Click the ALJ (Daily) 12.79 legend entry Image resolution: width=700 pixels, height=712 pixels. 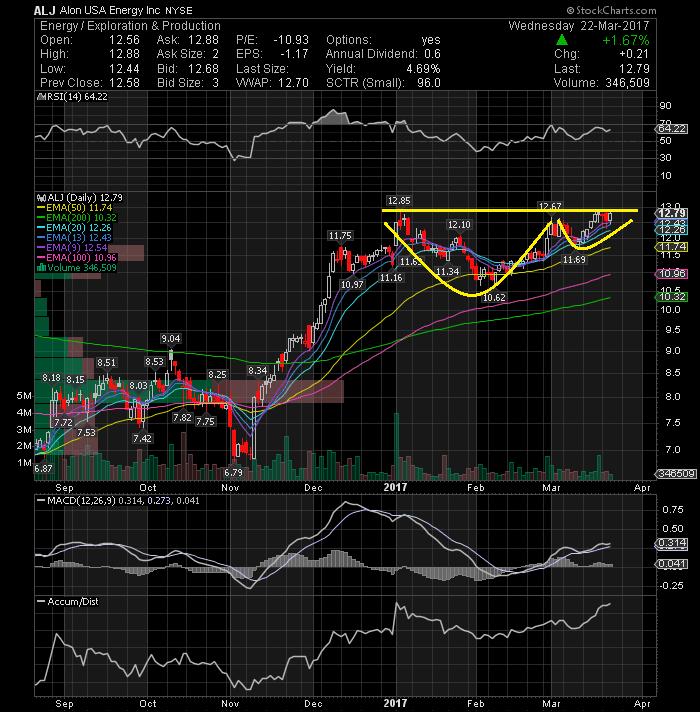click(x=79, y=198)
